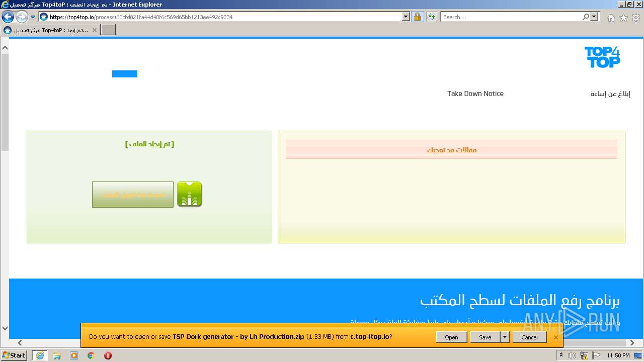644x362 pixels.
Task: Open the إبلاغ عن إساءة report link
Action: [x=610, y=94]
